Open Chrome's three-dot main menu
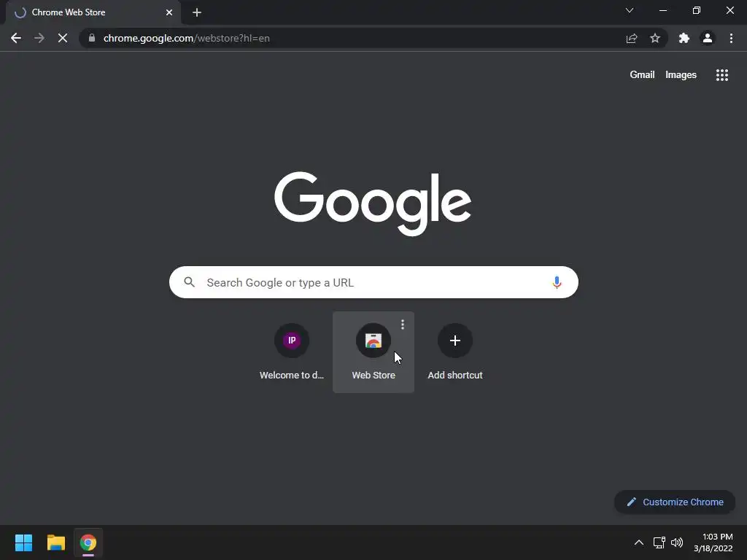This screenshot has height=560, width=747. (x=731, y=38)
